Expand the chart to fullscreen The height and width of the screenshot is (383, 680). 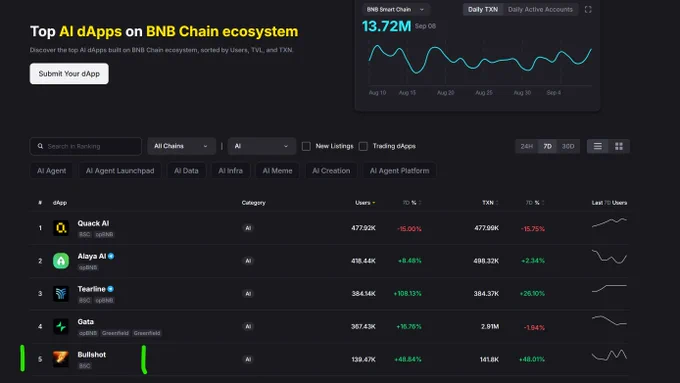[588, 10]
